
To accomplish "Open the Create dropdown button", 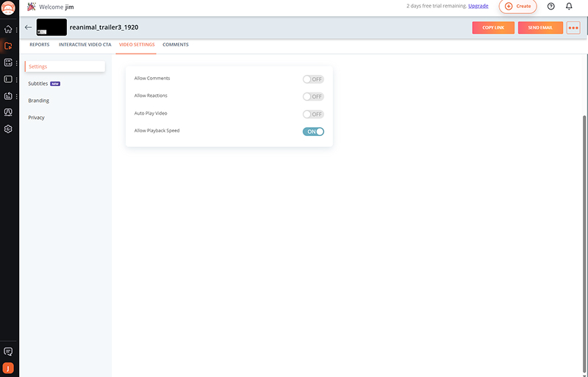I will click(x=517, y=6).
